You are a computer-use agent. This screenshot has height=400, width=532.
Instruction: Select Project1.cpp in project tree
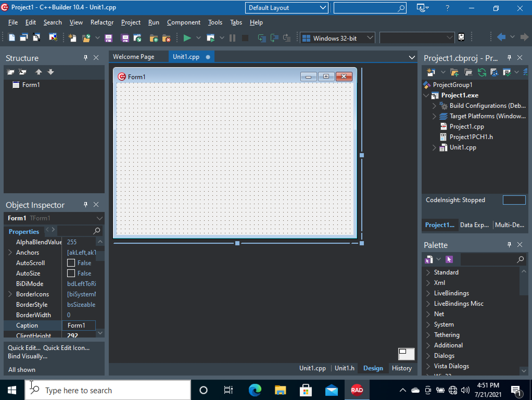tap(467, 127)
